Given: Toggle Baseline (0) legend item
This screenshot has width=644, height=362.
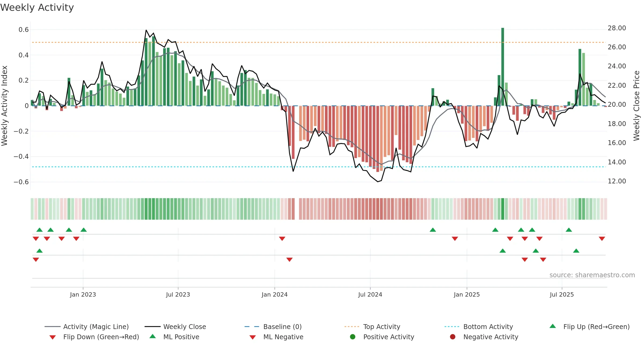Looking at the screenshot, I should (x=273, y=327).
